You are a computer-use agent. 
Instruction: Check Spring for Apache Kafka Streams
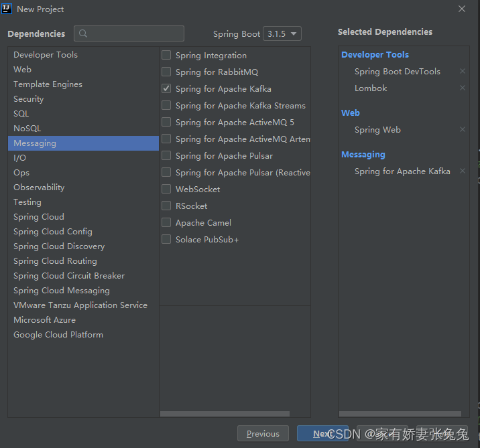click(166, 105)
